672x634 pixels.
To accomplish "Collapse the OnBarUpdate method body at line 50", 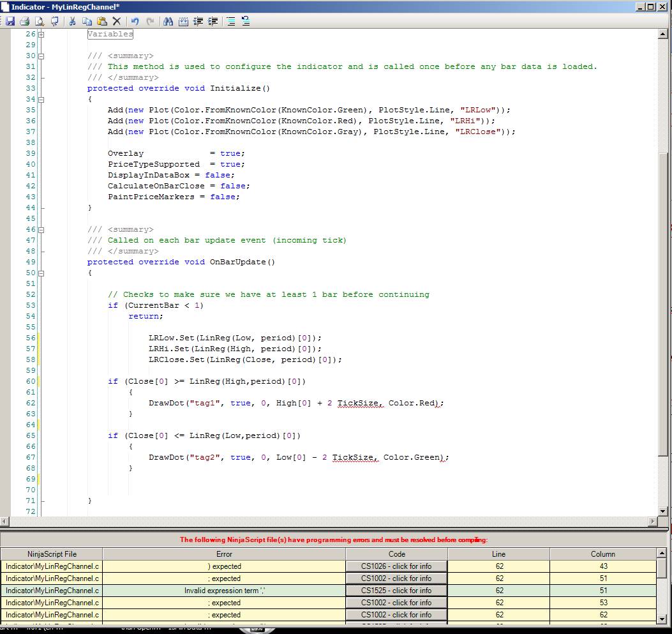I will point(41,273).
